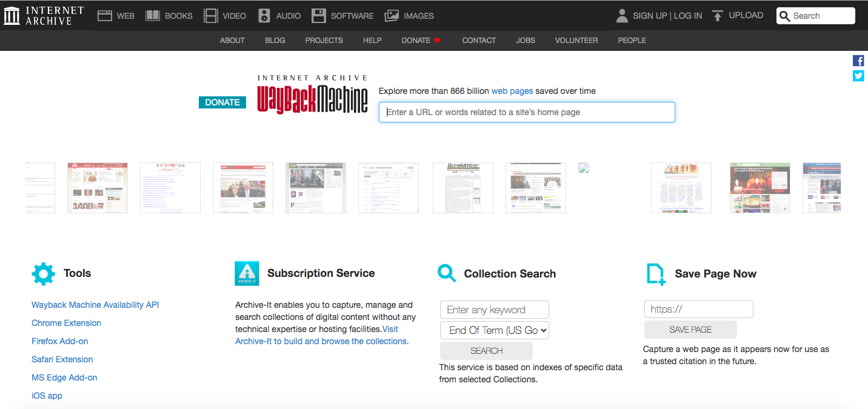This screenshot has width=868, height=409.
Task: Open the Images picture icon
Action: pyautogui.click(x=392, y=16)
